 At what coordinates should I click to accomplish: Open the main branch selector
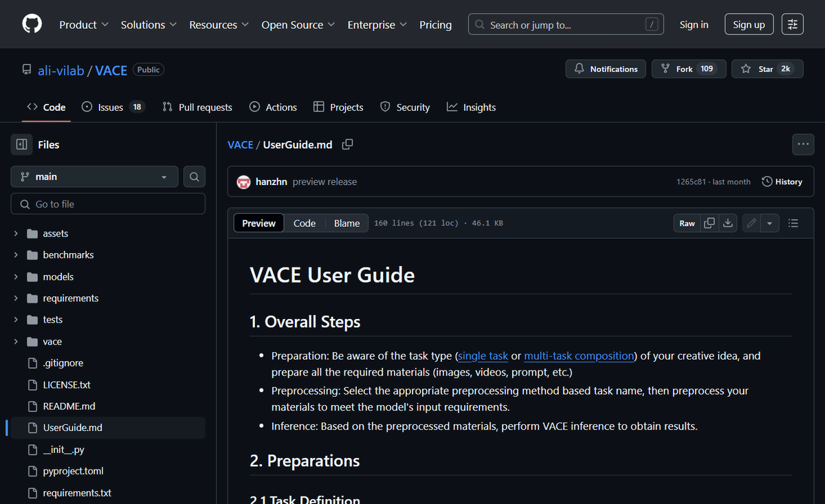pyautogui.click(x=94, y=176)
